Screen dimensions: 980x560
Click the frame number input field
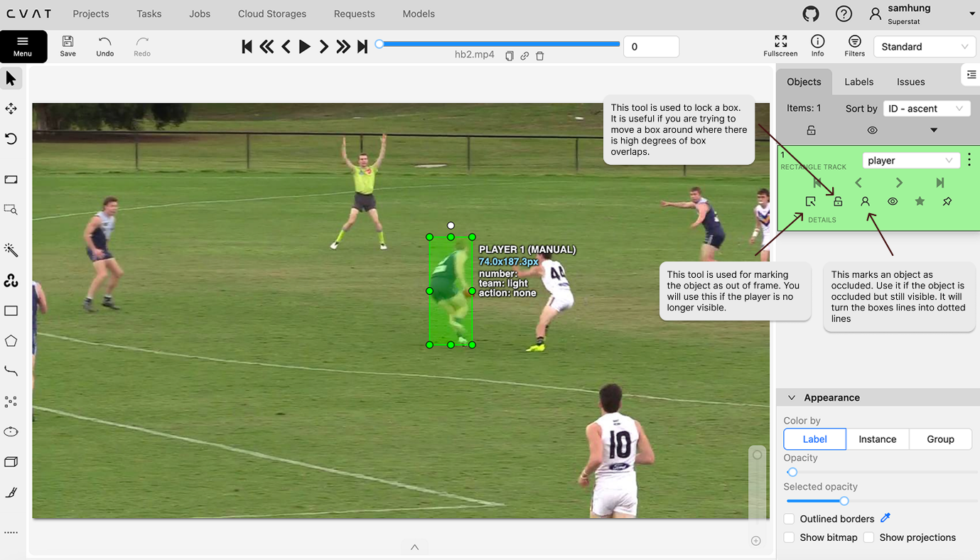pyautogui.click(x=650, y=45)
